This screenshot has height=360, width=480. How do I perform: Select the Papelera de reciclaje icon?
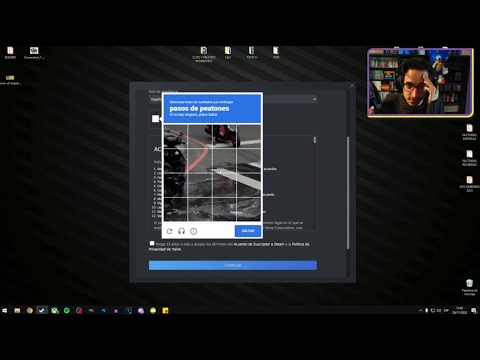pyautogui.click(x=469, y=287)
